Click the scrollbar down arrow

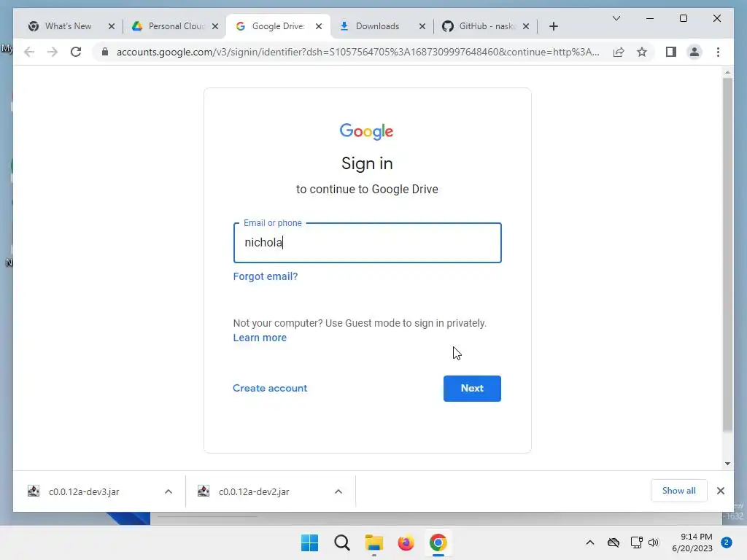click(x=727, y=463)
